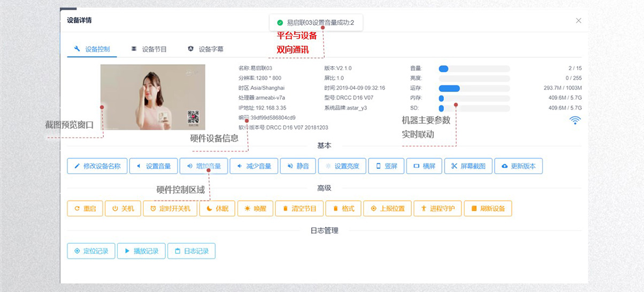Screen dimensions: 644x292
Task: Click the volume value 2 / 15
Action: pyautogui.click(x=575, y=69)
